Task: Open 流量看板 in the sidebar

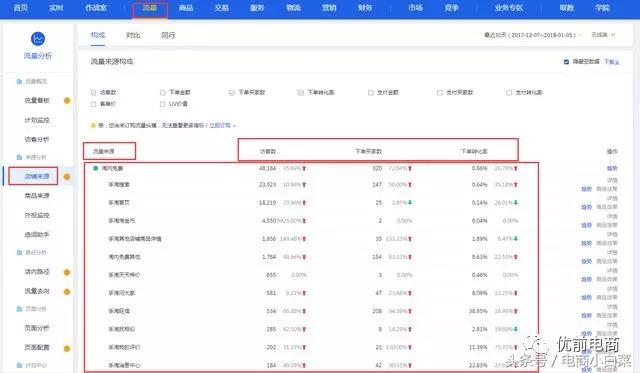Action: tap(37, 100)
